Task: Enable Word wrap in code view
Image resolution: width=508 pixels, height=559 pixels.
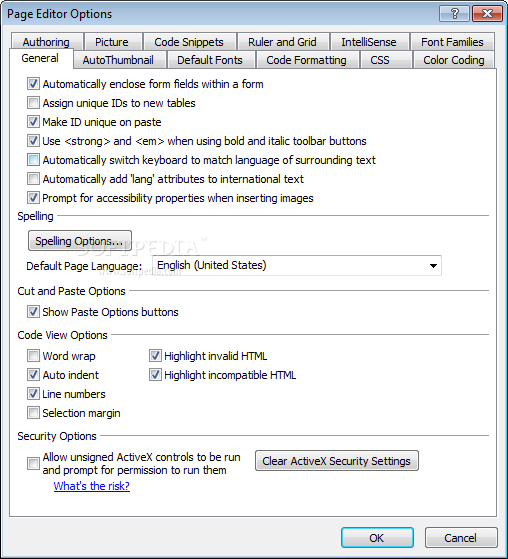Action: [33, 356]
